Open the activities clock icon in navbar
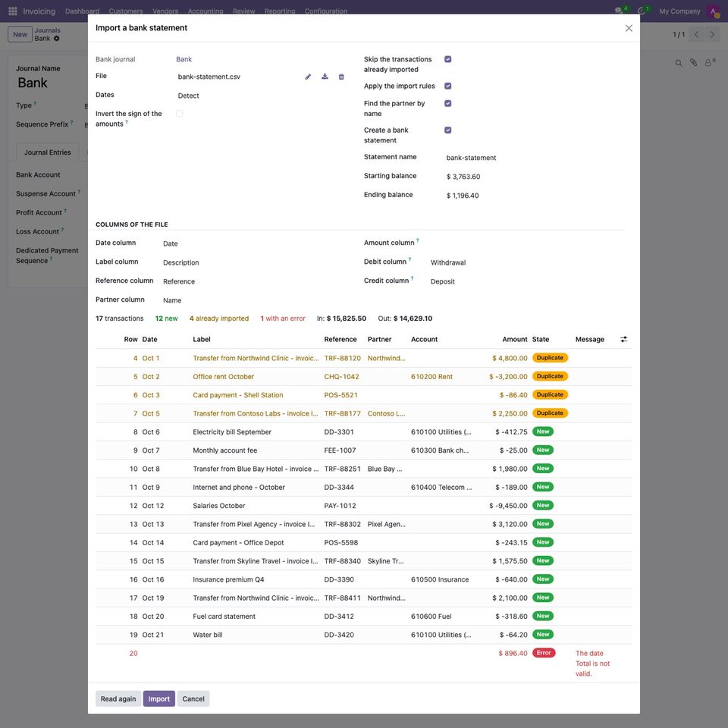 [x=642, y=11]
